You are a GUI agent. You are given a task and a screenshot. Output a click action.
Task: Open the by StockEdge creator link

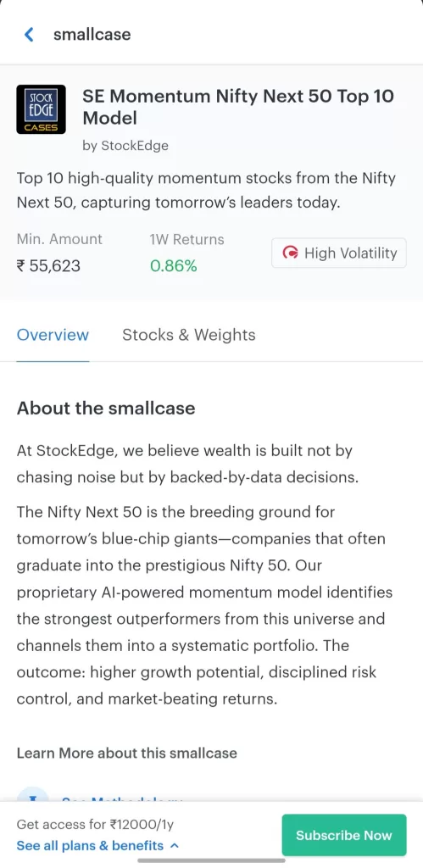[125, 146]
